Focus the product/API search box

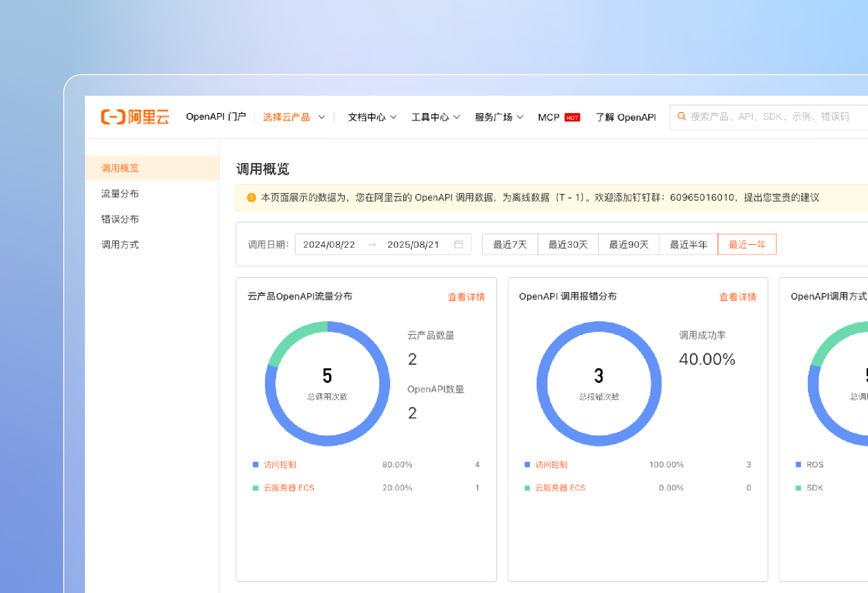(x=769, y=117)
